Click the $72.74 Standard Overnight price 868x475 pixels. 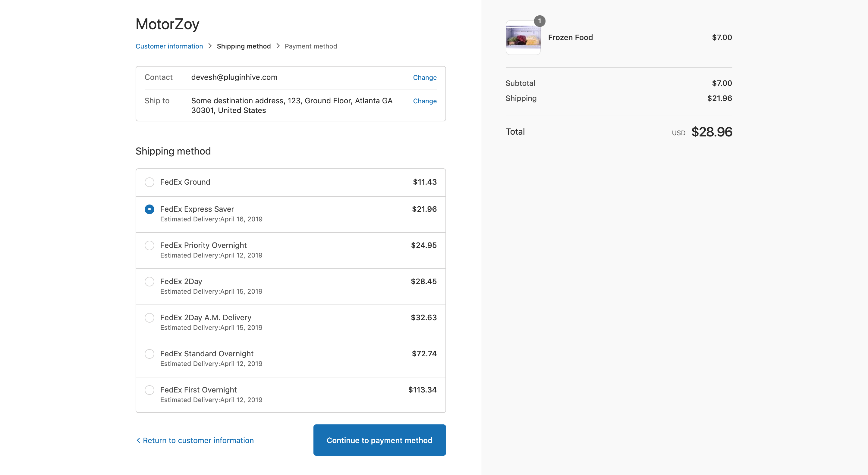point(424,354)
